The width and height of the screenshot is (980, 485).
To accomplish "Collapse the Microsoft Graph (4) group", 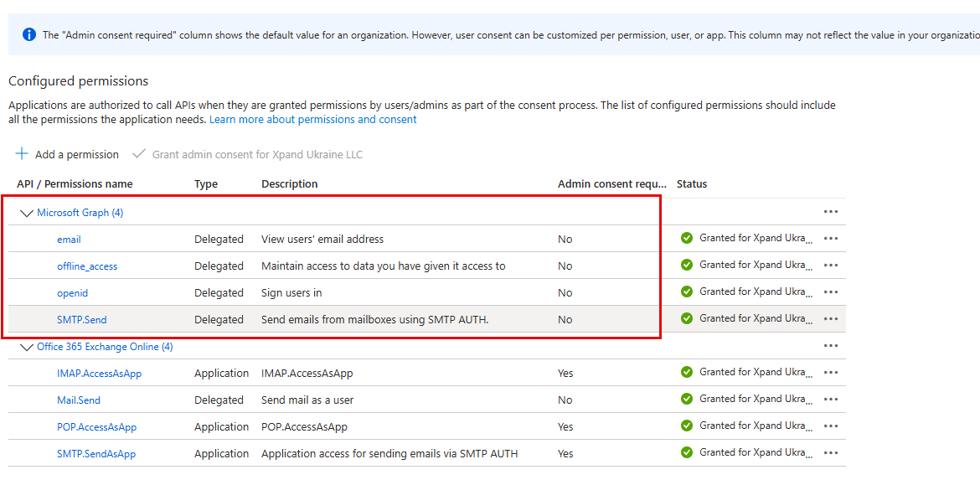I will click(26, 213).
